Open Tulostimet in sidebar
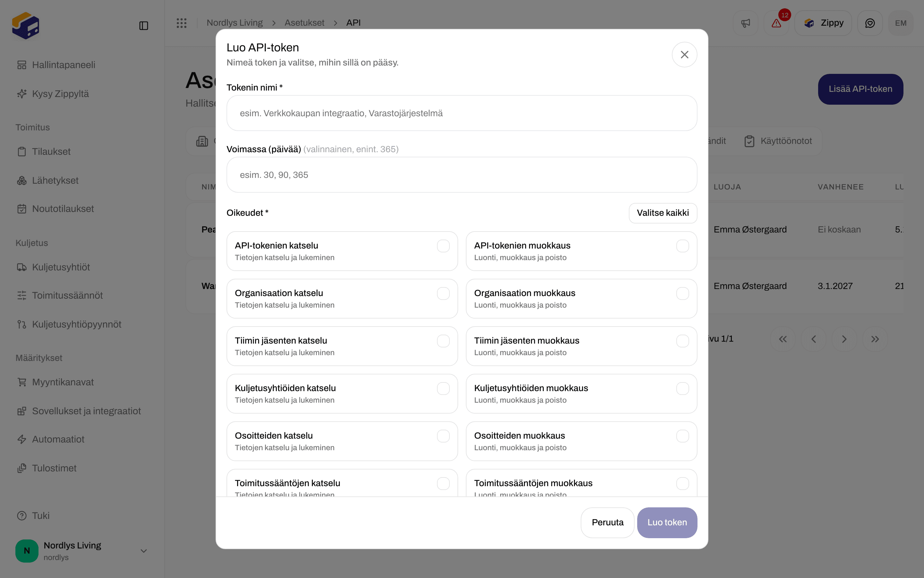 tap(47, 468)
